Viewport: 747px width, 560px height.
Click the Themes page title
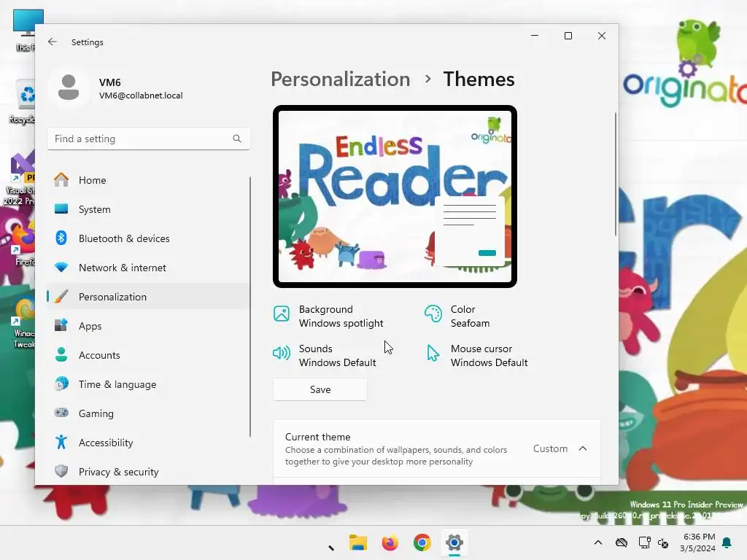tap(479, 79)
